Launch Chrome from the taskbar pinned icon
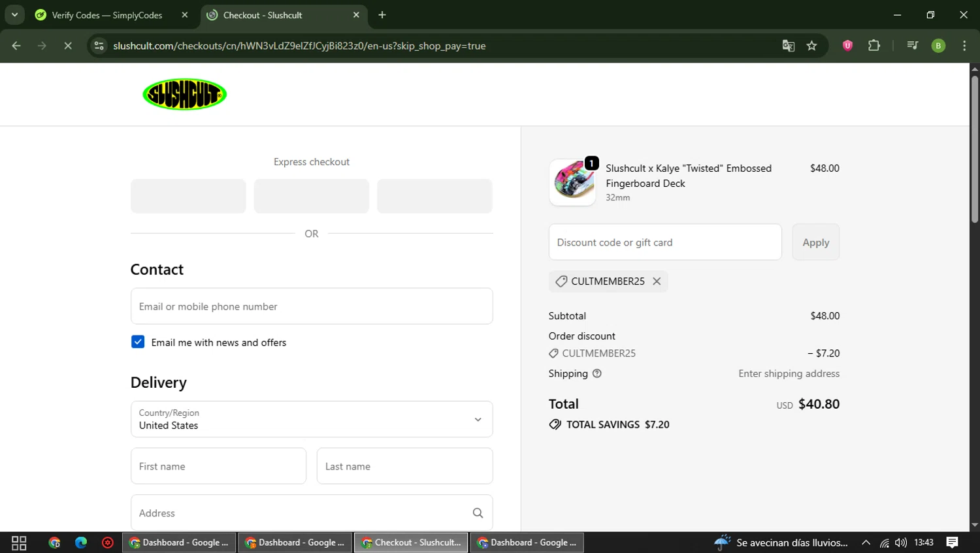The height and width of the screenshot is (553, 980). (x=54, y=543)
